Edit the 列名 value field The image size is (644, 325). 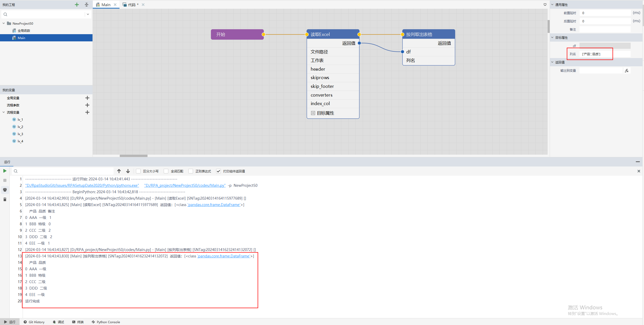click(605, 54)
